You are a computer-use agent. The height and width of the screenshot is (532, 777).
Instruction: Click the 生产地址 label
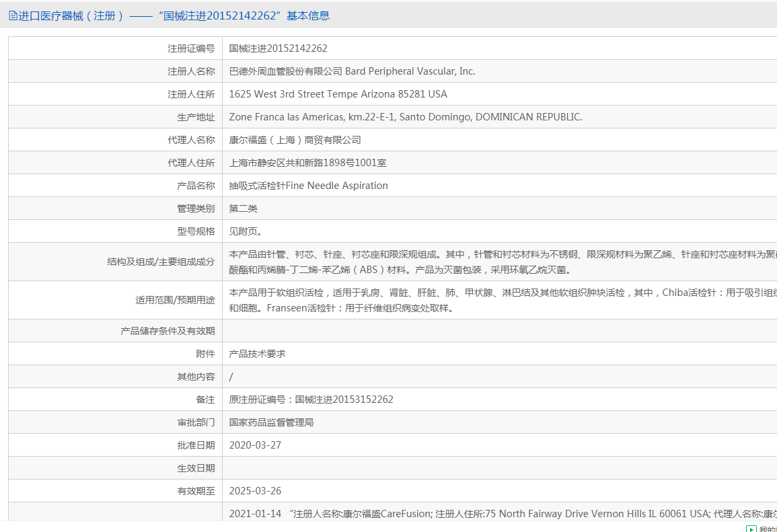(196, 117)
